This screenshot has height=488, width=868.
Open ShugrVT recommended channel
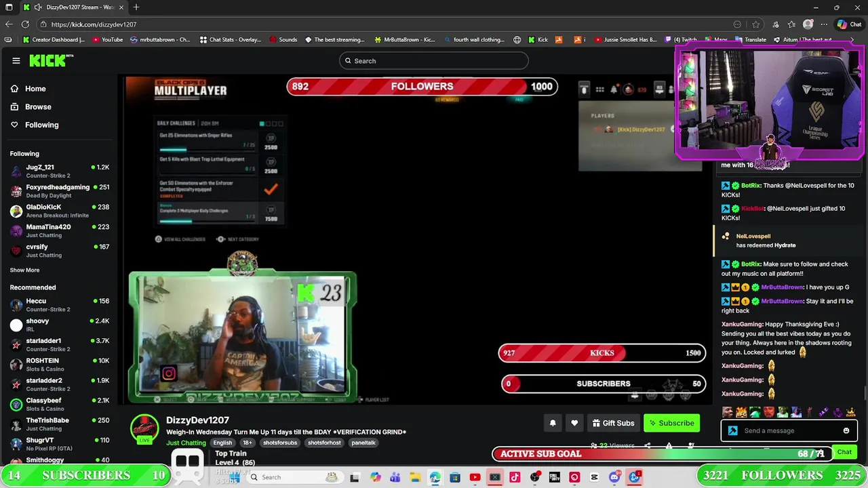(x=59, y=444)
